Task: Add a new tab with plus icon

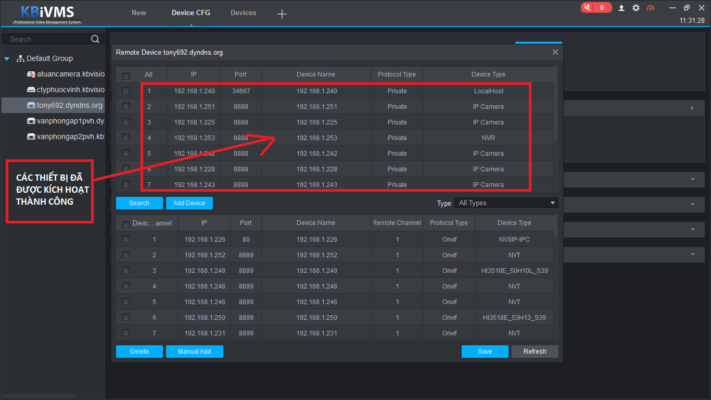Action: coord(282,14)
